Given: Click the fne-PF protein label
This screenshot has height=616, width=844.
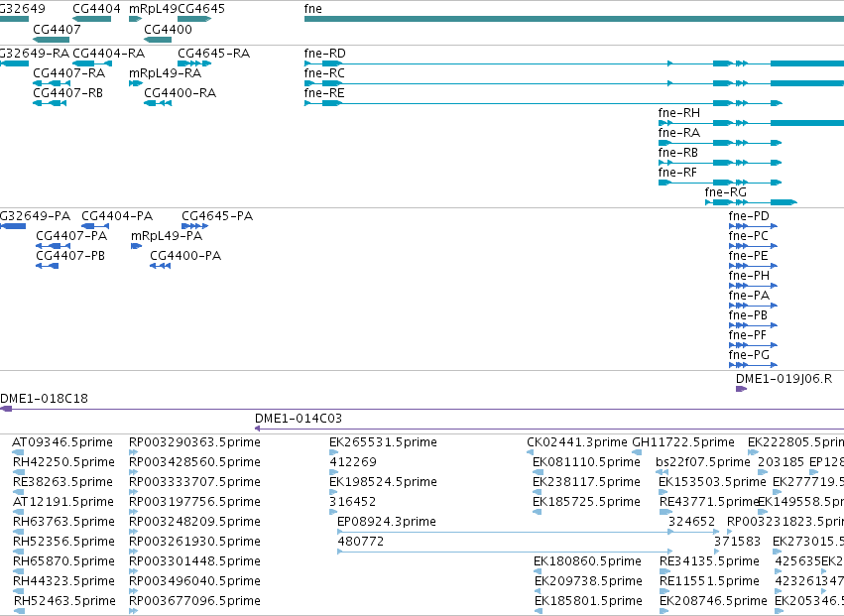Looking at the screenshot, I should (x=748, y=335).
